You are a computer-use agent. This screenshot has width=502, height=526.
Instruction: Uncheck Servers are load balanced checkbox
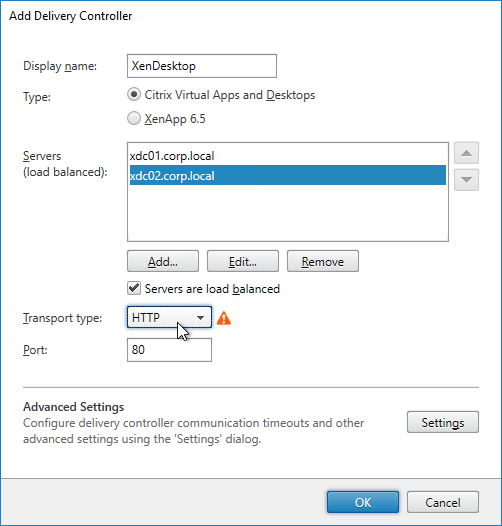pos(134,288)
